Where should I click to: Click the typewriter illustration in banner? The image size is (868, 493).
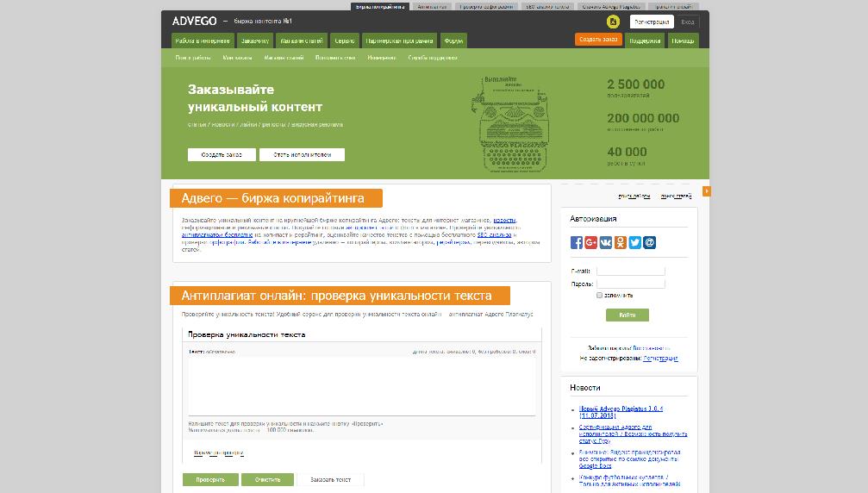pos(509,124)
